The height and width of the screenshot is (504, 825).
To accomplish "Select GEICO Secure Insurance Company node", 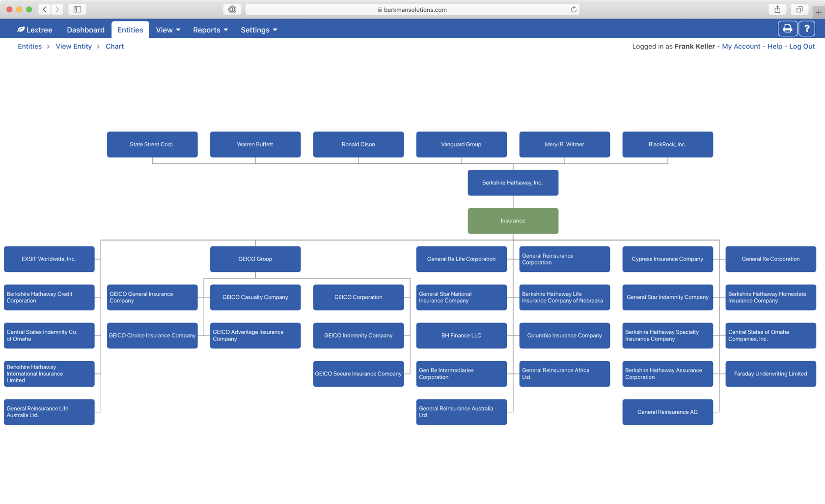I will [x=358, y=374].
